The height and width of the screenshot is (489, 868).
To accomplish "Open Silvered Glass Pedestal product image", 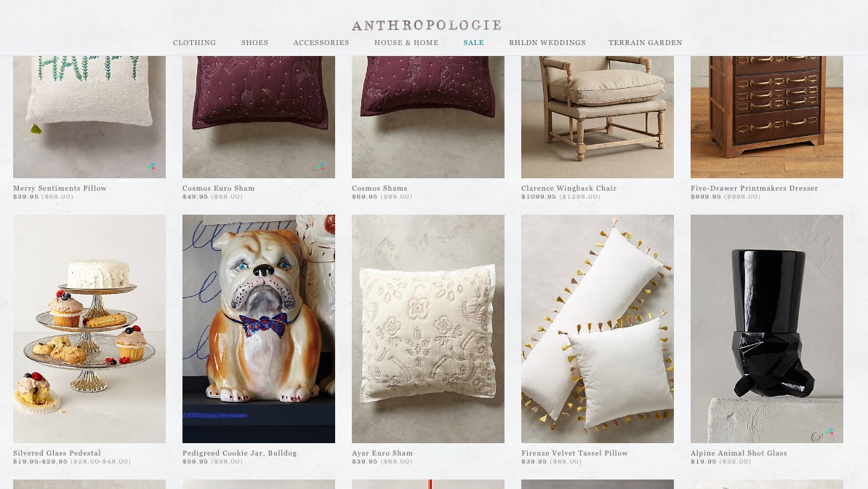I will (x=89, y=329).
